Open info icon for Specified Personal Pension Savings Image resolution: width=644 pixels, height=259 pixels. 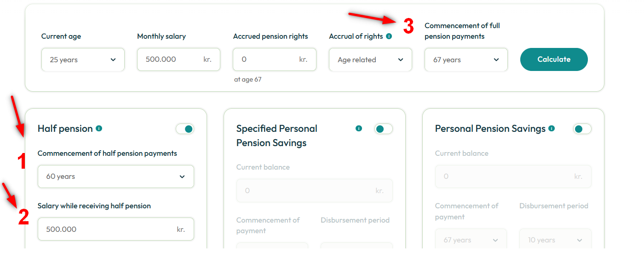coord(359,129)
